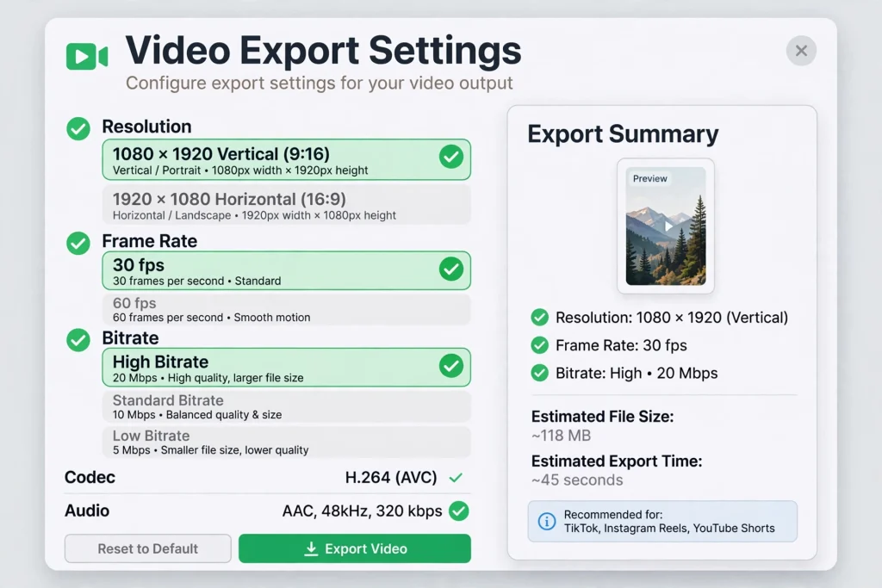This screenshot has height=588, width=882.
Task: Click 'TikTok, Instagram Reels, YouTube Shorts' text
Action: (x=669, y=529)
